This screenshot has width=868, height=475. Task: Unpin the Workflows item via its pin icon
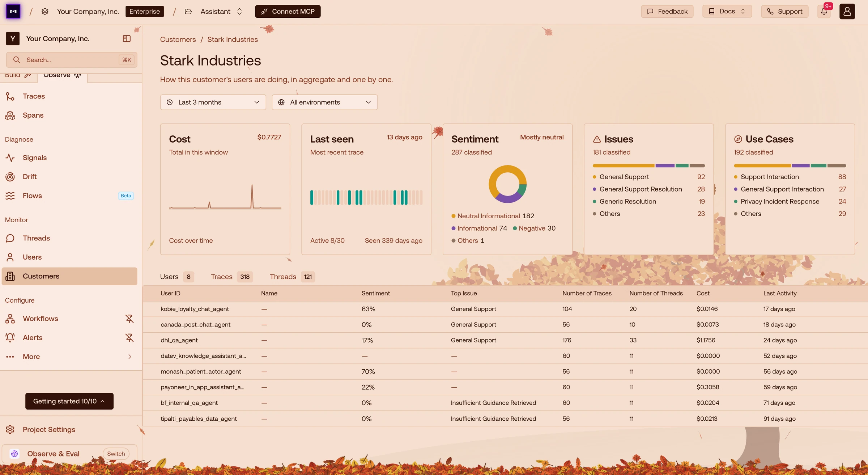pyautogui.click(x=129, y=319)
